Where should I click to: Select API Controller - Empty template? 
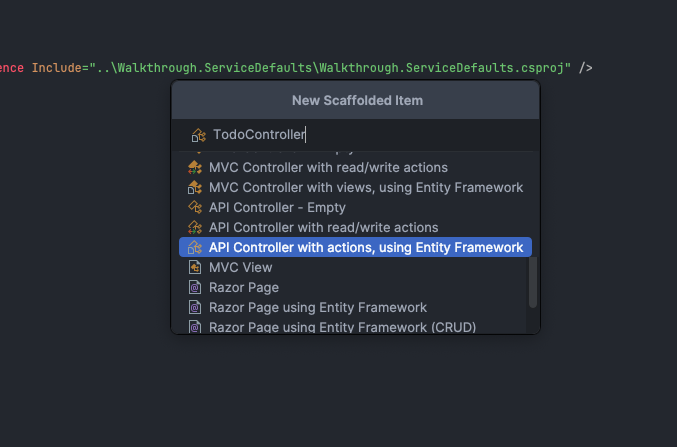coord(277,207)
